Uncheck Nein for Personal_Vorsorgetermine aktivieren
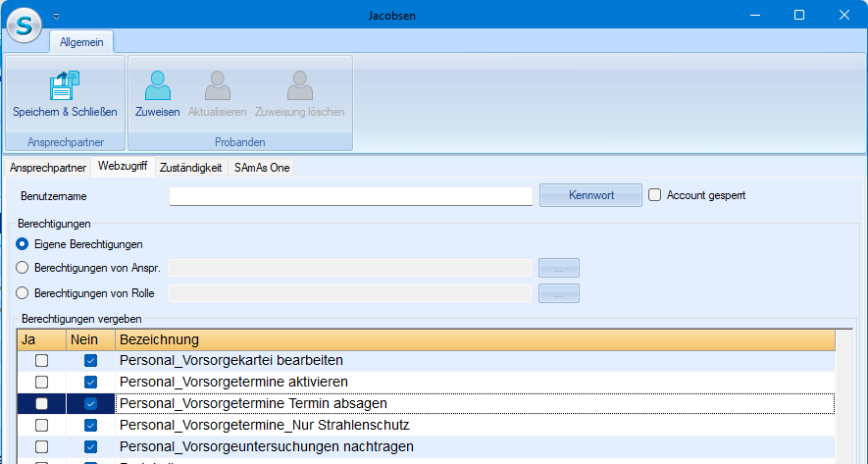 click(91, 383)
